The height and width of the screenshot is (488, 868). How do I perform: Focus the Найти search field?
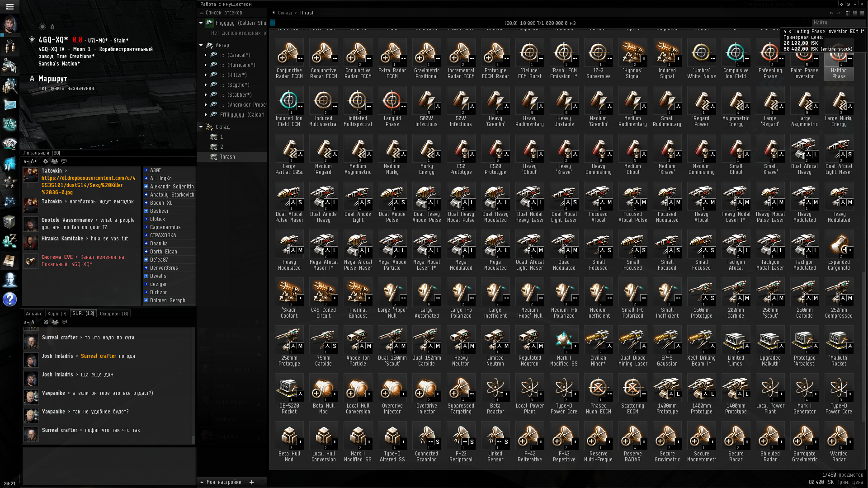pyautogui.click(x=838, y=23)
